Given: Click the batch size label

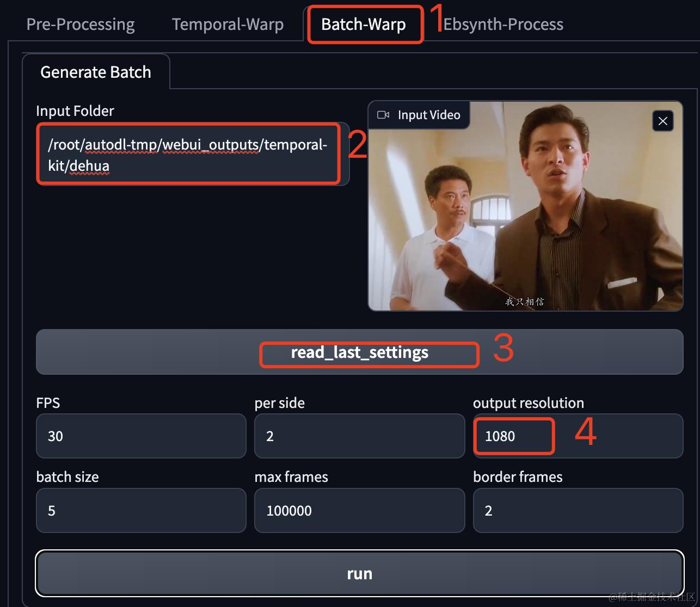Looking at the screenshot, I should coord(67,477).
